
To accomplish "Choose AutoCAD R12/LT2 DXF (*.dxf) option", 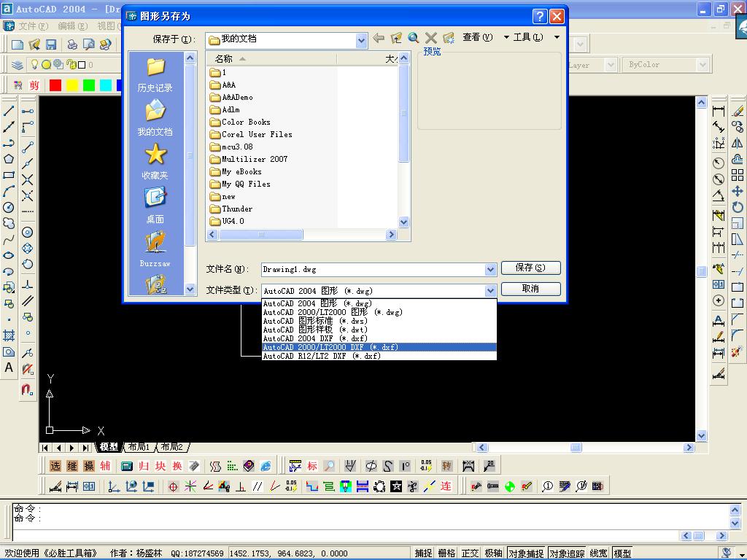I will pos(379,356).
